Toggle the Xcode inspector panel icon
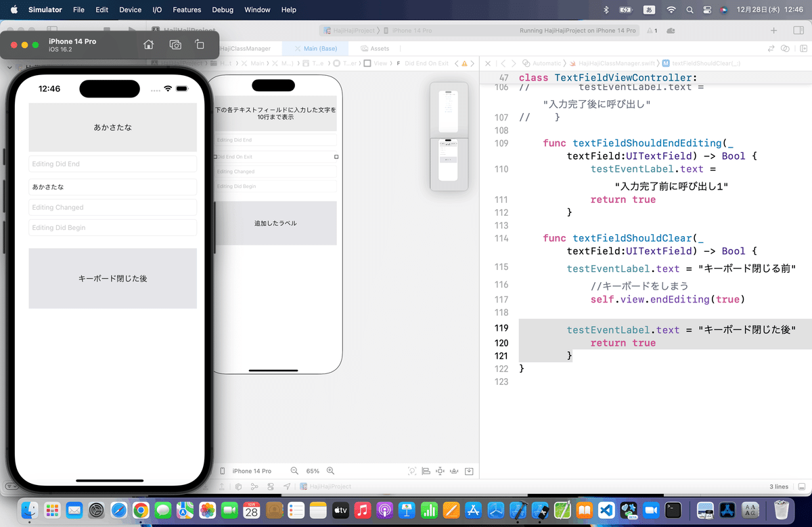The height and width of the screenshot is (527, 812). coord(798,30)
